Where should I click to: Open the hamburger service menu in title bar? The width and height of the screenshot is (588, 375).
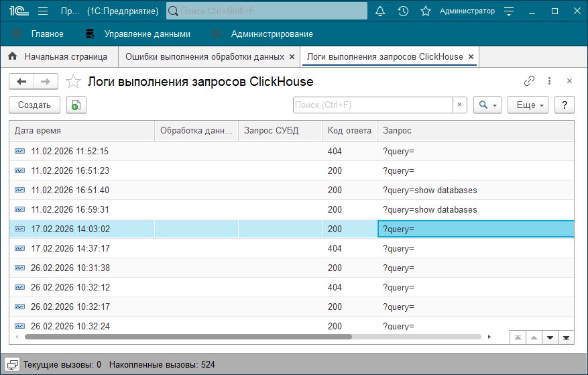(43, 11)
